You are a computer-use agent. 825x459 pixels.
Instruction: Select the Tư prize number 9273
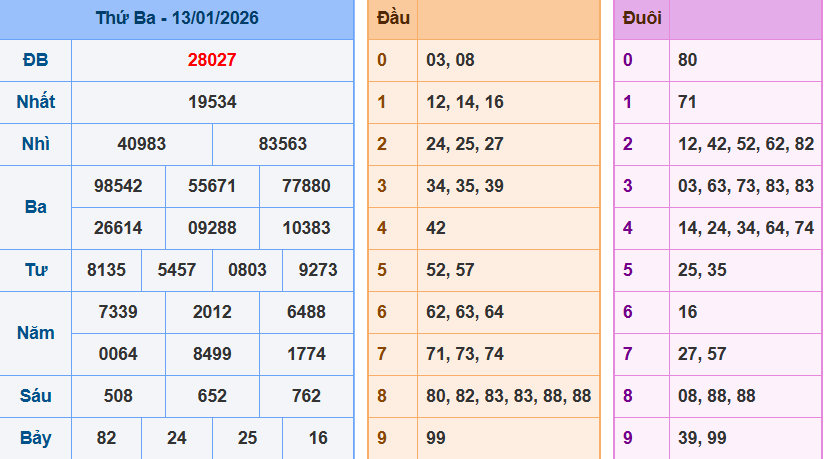(x=318, y=270)
